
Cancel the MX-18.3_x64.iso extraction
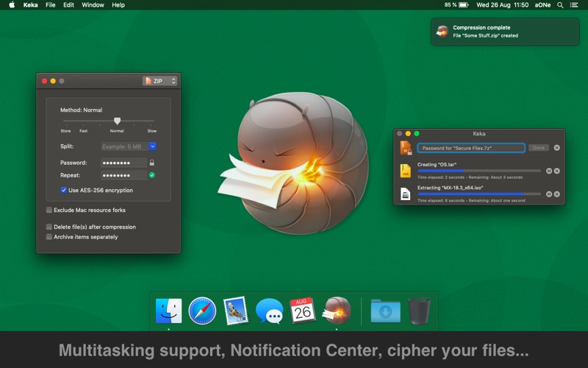pyautogui.click(x=556, y=194)
